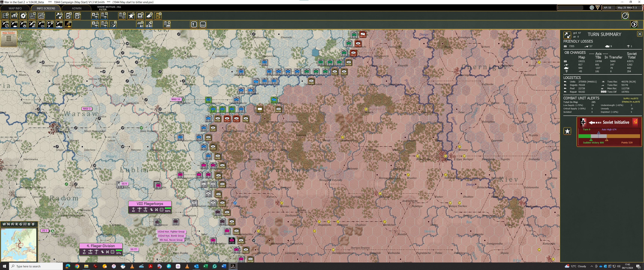Click the FILTER battles link
The width and height of the screenshot is (644, 270).
[x=103, y=10]
